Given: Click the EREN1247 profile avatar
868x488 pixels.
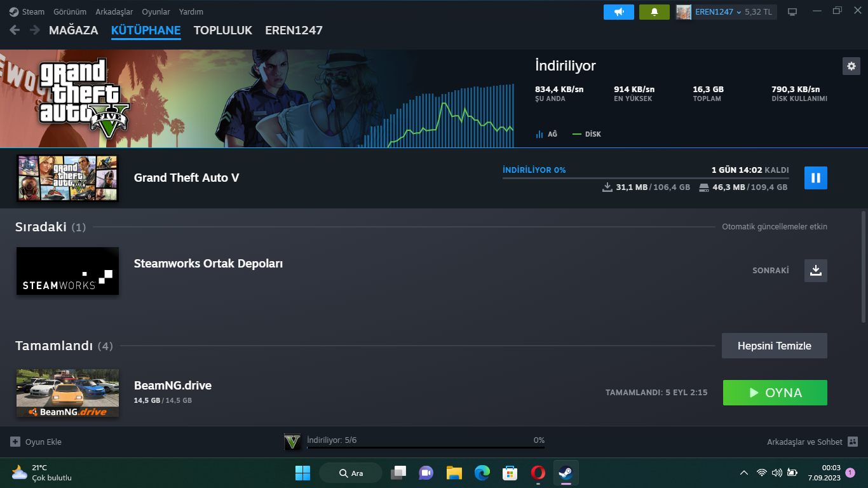Looking at the screenshot, I should point(684,12).
